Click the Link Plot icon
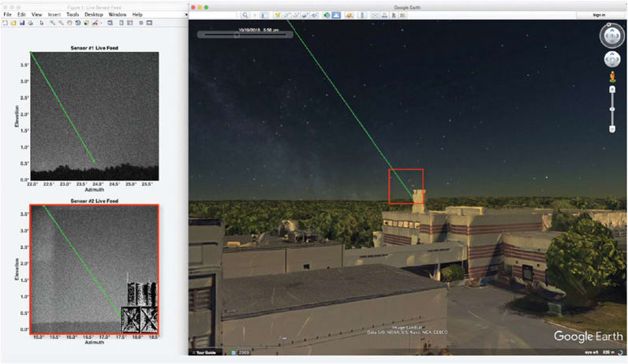The image size is (628, 364). 110,23
